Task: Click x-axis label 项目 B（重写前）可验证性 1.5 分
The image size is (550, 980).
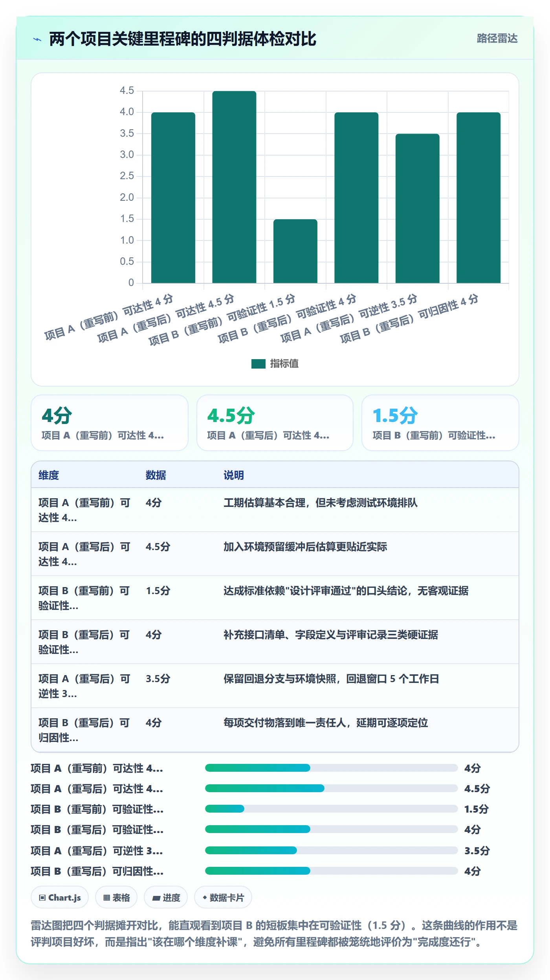Action: click(x=222, y=319)
